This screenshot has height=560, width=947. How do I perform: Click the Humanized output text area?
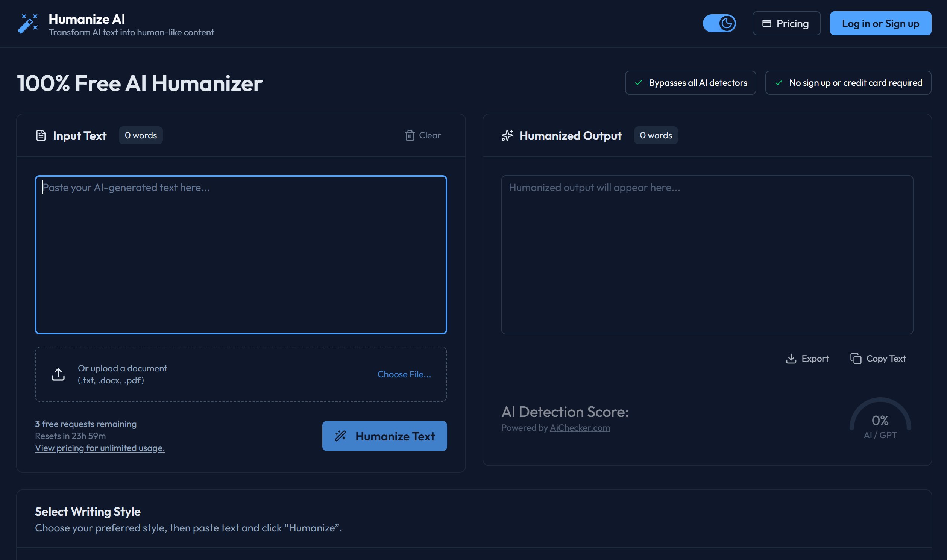click(707, 255)
